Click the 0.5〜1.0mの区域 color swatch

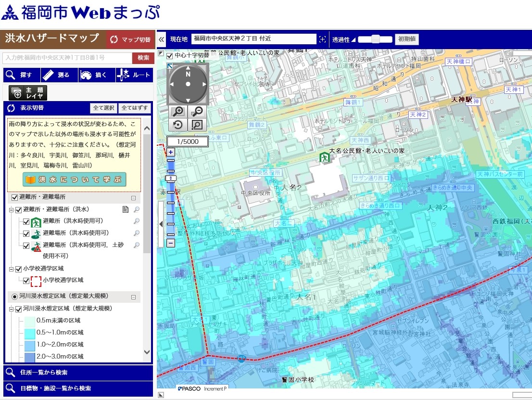(30, 333)
